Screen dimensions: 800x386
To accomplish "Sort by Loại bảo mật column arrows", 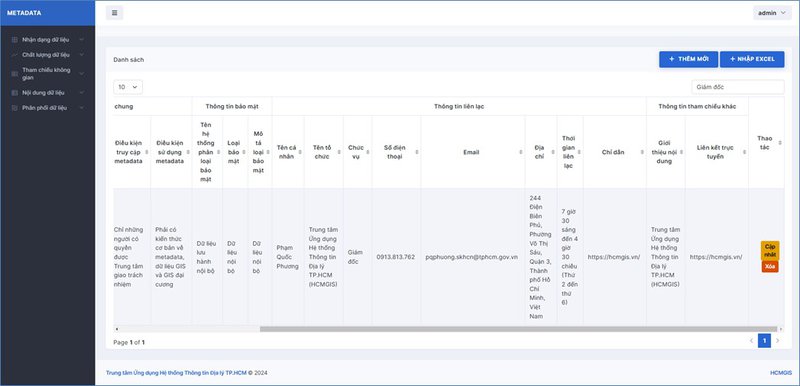I will coord(243,152).
